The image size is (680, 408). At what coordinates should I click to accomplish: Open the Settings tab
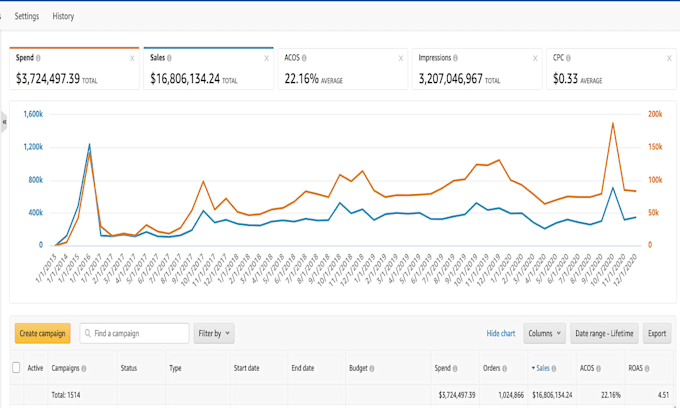[26, 16]
